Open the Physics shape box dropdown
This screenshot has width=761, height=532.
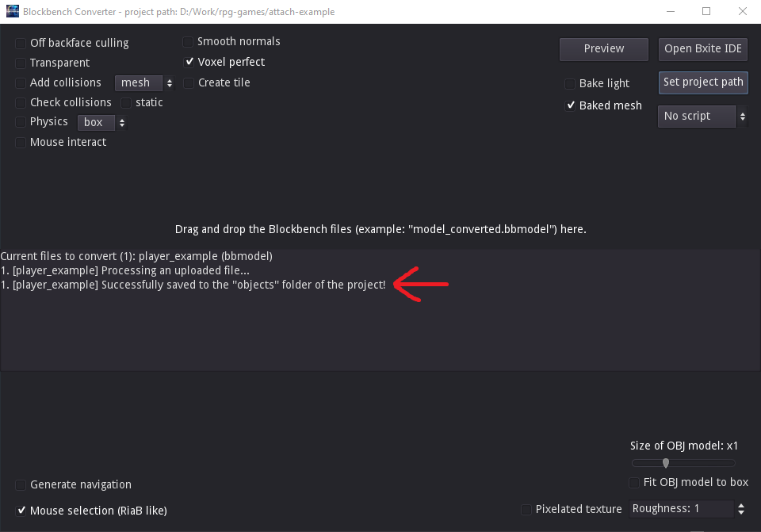pyautogui.click(x=102, y=122)
